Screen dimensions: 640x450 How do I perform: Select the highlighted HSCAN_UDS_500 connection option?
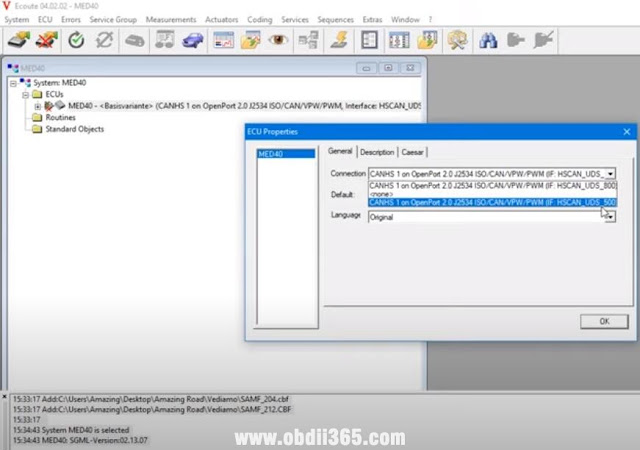coord(492,203)
